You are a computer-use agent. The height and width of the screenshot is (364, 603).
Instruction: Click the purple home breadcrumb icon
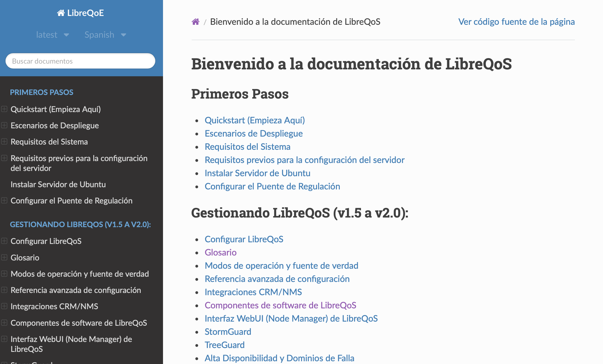coord(195,22)
